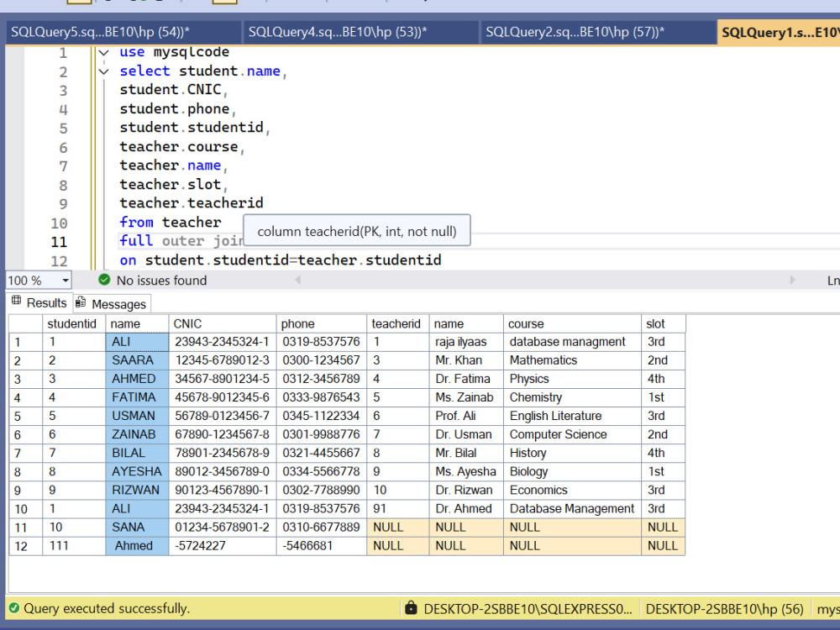Click the teacher.teacherid text on line 9

click(192, 203)
